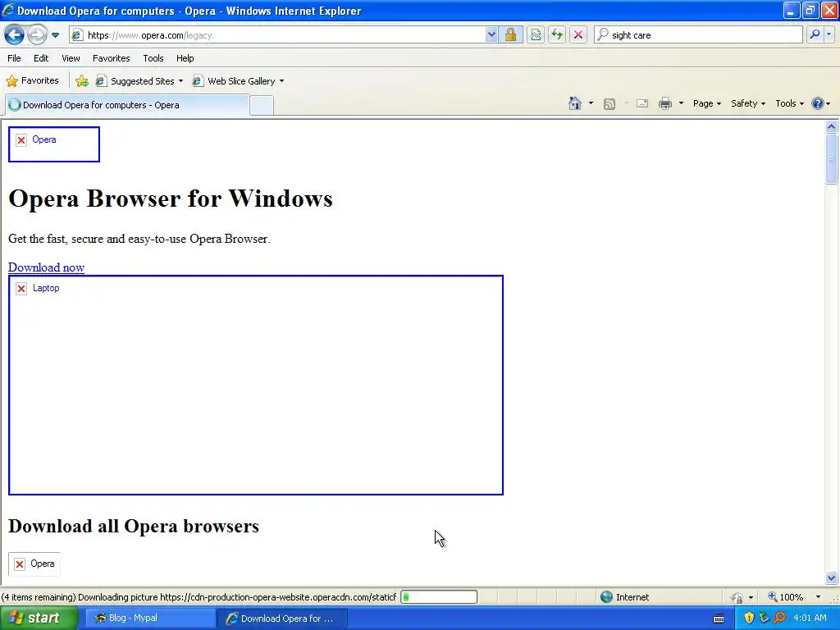
Task: Open the command bar Tools menu
Action: 789,103
